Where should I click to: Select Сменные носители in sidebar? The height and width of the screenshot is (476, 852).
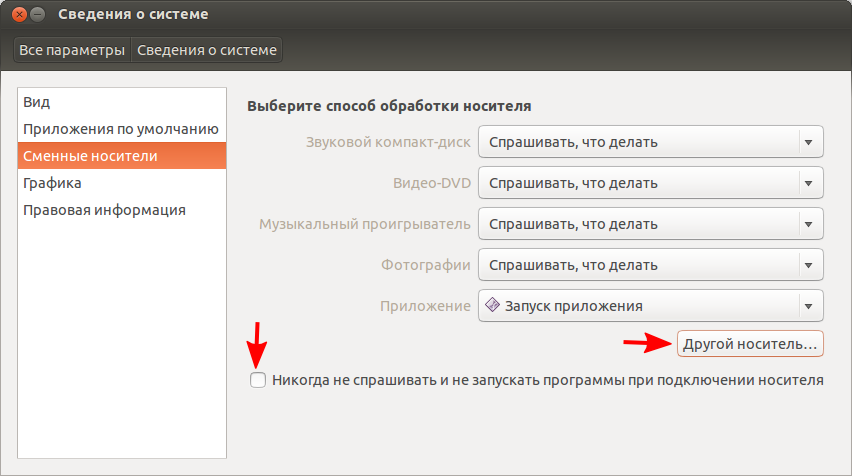[x=122, y=156]
